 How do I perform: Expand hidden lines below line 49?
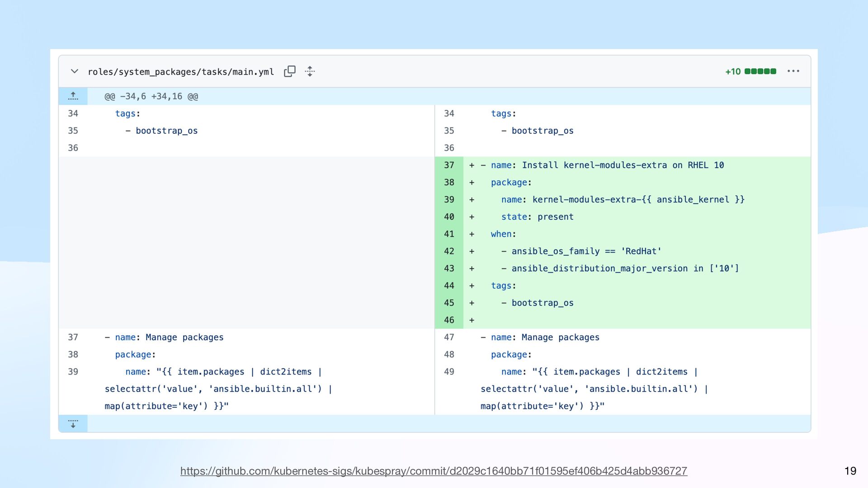coord(73,424)
